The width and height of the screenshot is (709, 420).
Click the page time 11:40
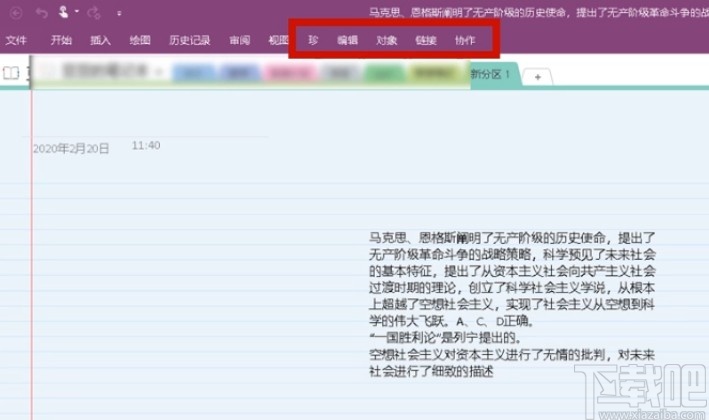(146, 145)
